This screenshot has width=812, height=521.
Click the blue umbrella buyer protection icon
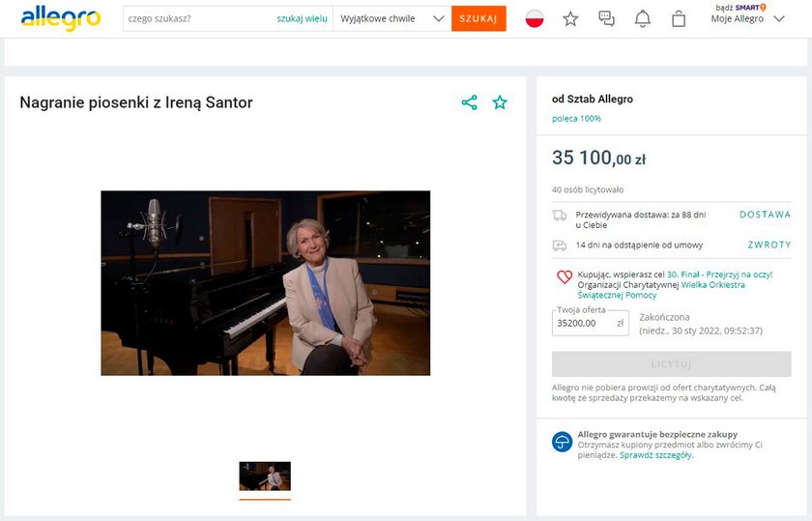pos(562,442)
